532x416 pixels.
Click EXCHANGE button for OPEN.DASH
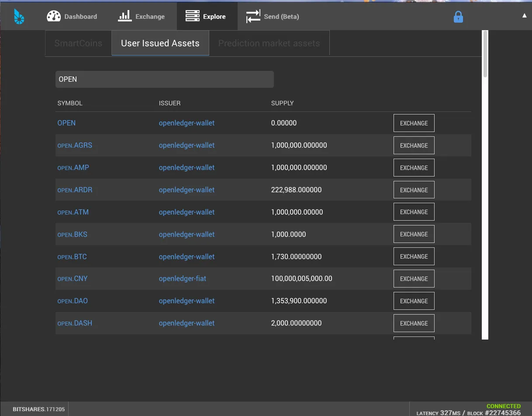point(414,323)
